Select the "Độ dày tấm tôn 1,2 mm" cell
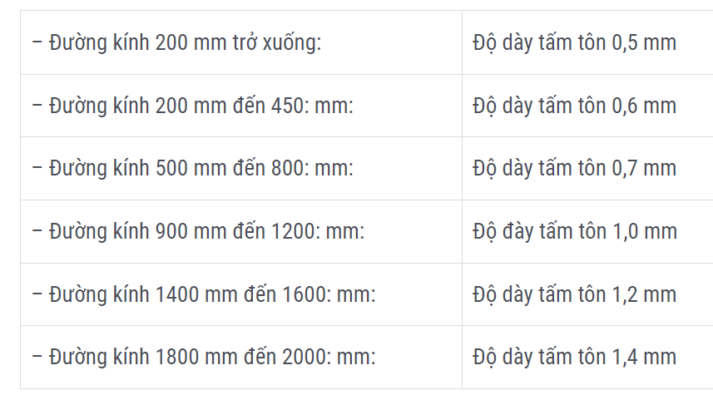The height and width of the screenshot is (400, 713). (575, 294)
